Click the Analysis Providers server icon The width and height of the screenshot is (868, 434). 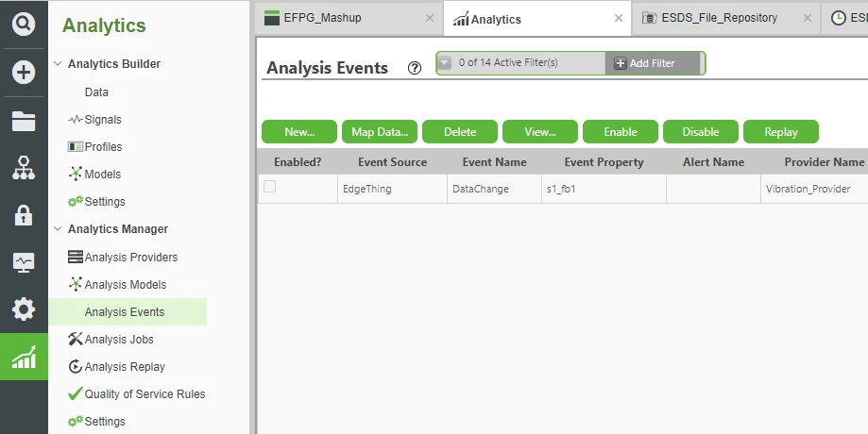76,257
